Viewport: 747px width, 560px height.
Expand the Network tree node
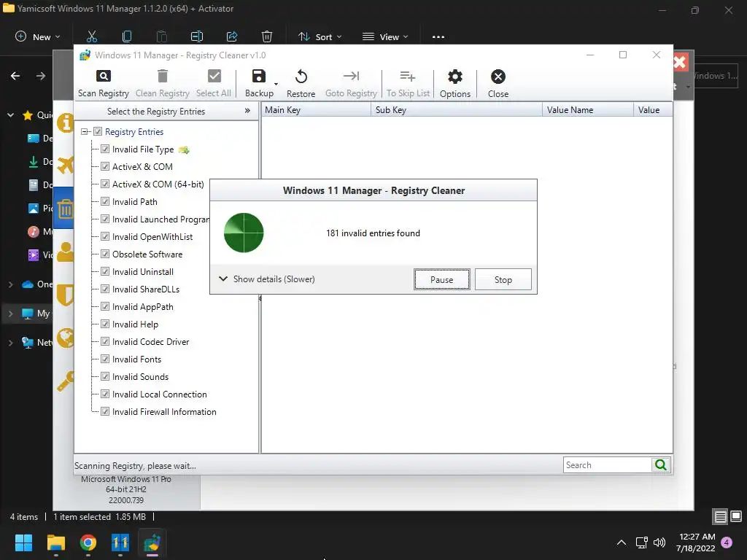tap(10, 343)
